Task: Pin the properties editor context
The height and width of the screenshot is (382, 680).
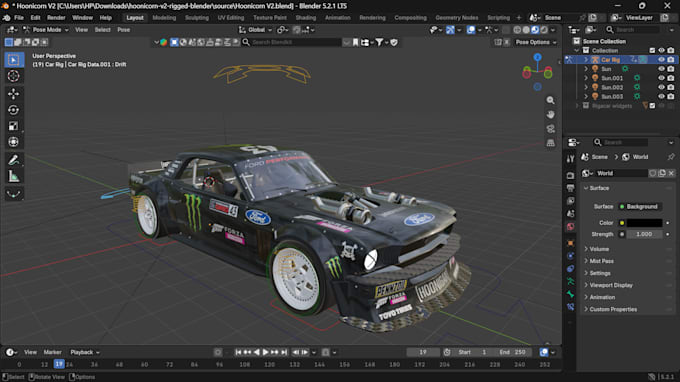Action: coord(671,157)
